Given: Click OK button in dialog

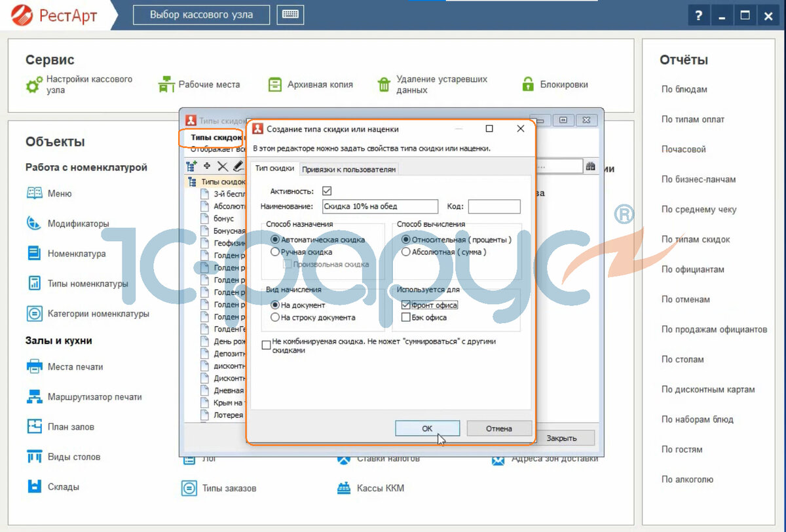Looking at the screenshot, I should (x=427, y=428).
